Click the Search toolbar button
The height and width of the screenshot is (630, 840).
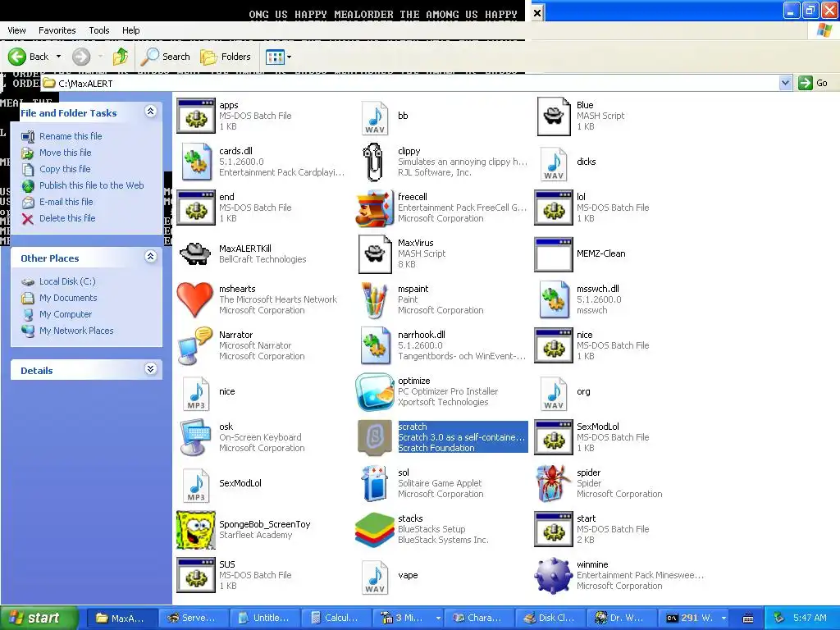pos(165,57)
